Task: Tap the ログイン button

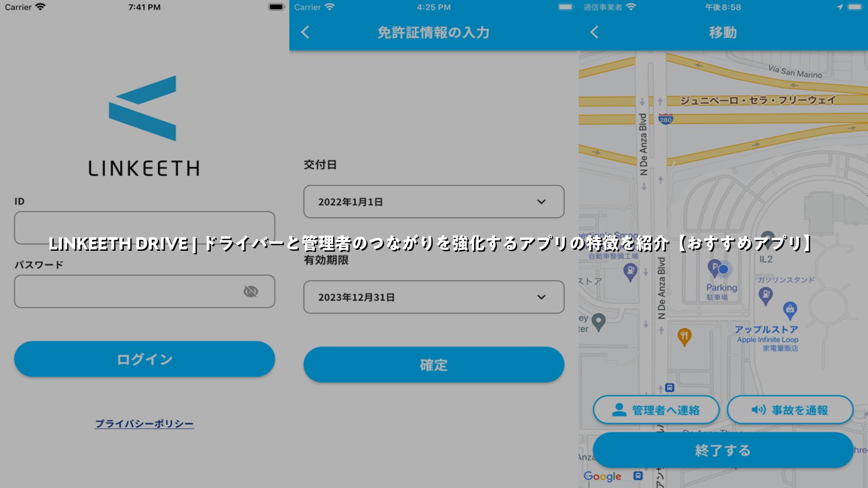Action: tap(144, 359)
